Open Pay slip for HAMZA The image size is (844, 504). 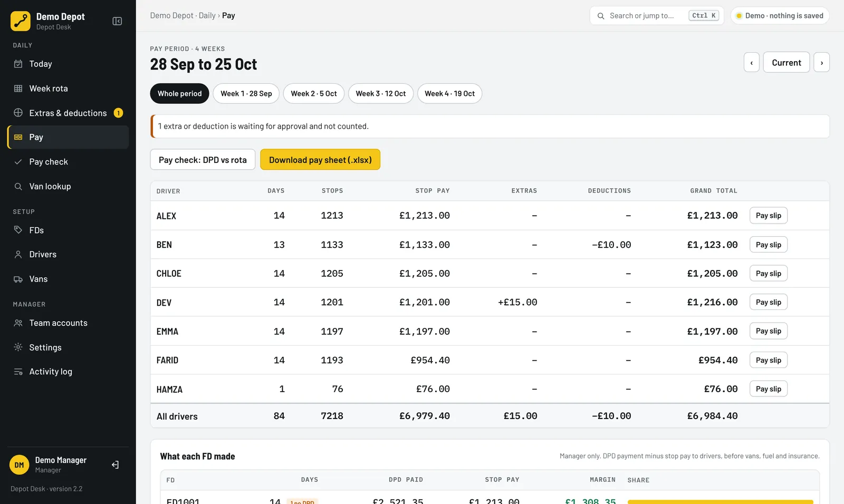(768, 389)
